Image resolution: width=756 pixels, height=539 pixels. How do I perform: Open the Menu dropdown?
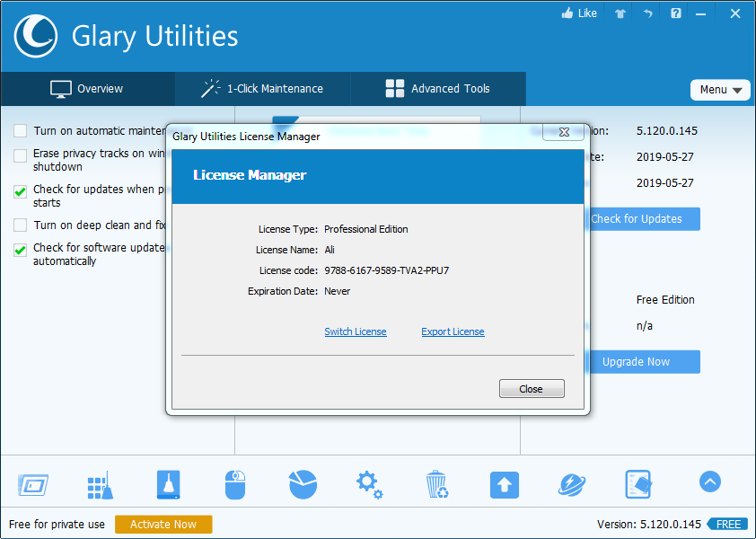tap(720, 90)
